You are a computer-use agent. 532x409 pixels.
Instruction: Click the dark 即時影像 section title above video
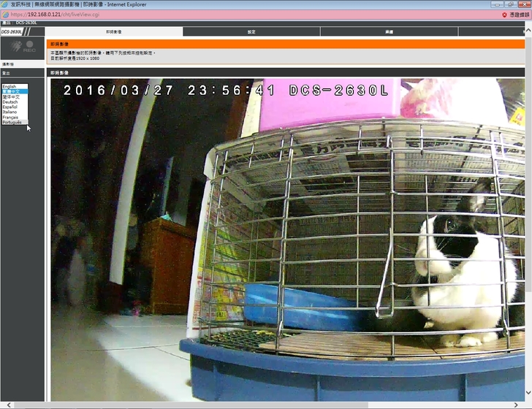[x=286, y=72]
